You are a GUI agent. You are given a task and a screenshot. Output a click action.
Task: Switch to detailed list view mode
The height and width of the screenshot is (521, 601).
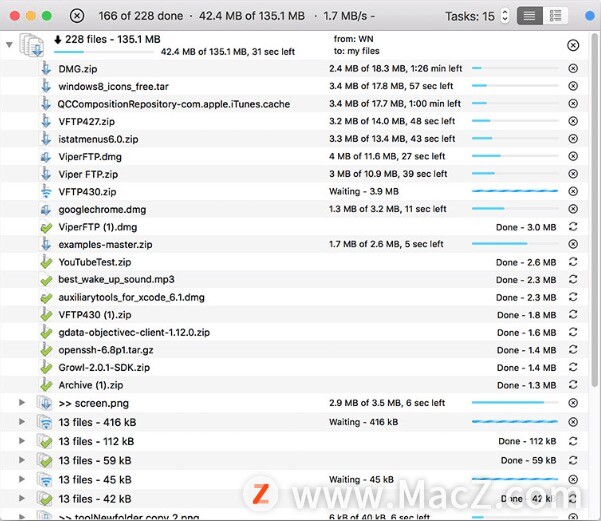pos(555,16)
